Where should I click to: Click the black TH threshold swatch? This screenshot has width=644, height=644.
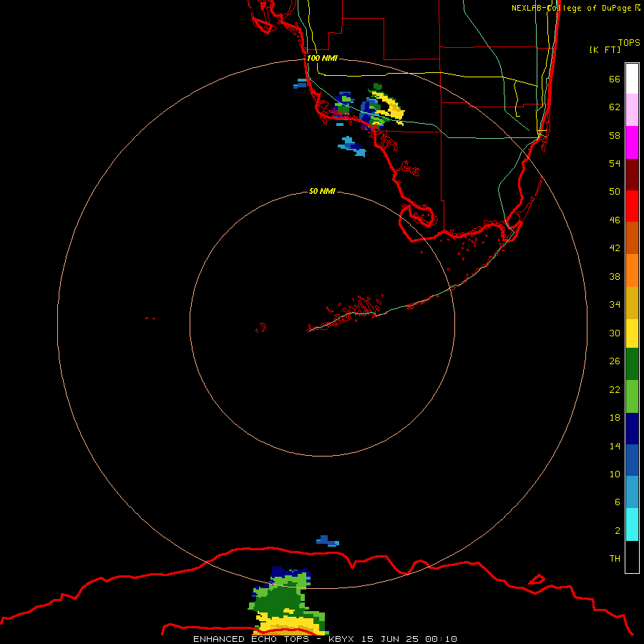[x=632, y=557]
